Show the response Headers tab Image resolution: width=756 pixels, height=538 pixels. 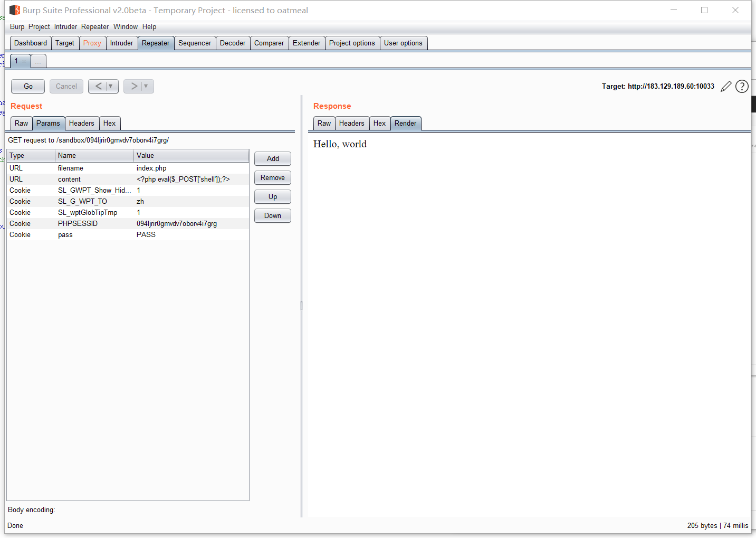click(x=352, y=124)
